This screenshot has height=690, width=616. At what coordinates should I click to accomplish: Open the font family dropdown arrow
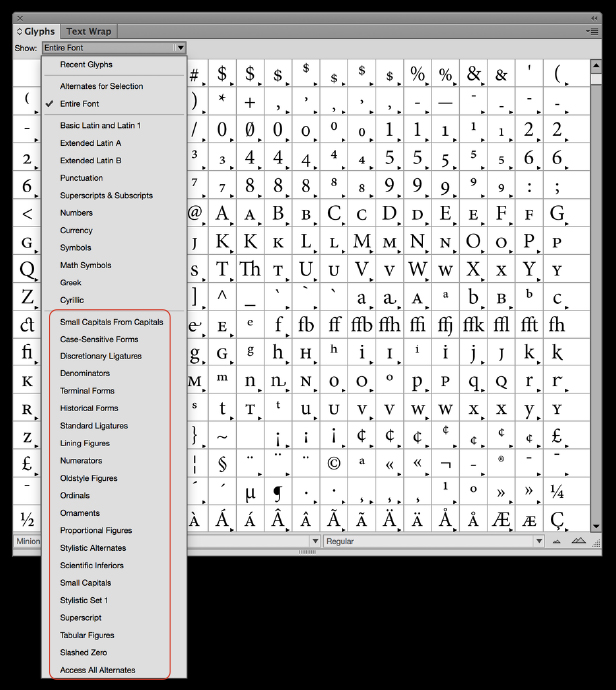tap(315, 541)
